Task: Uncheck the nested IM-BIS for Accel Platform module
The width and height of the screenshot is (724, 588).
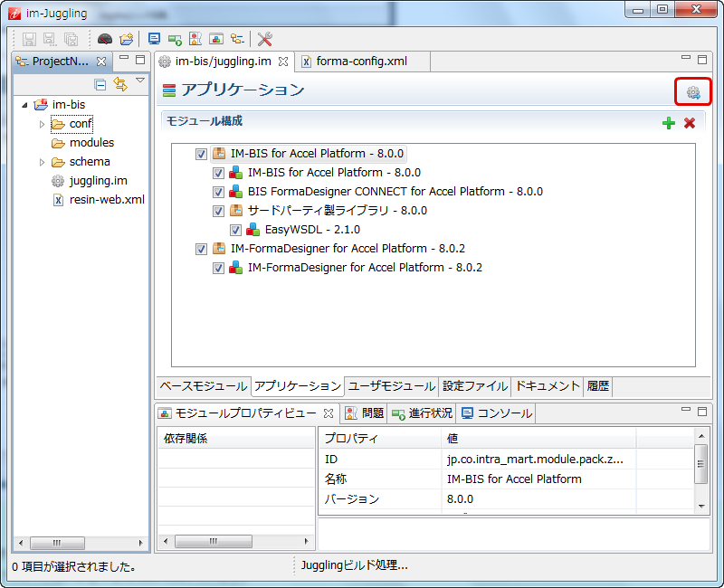Action: [218, 173]
